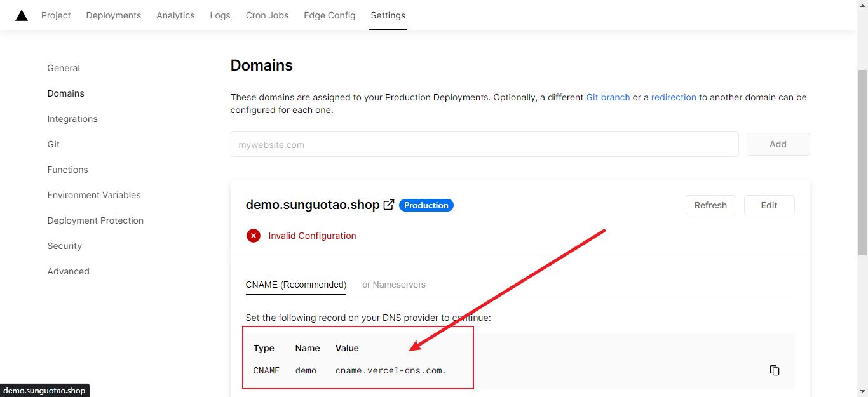
Task: Follow the Git branch link
Action: (x=607, y=97)
